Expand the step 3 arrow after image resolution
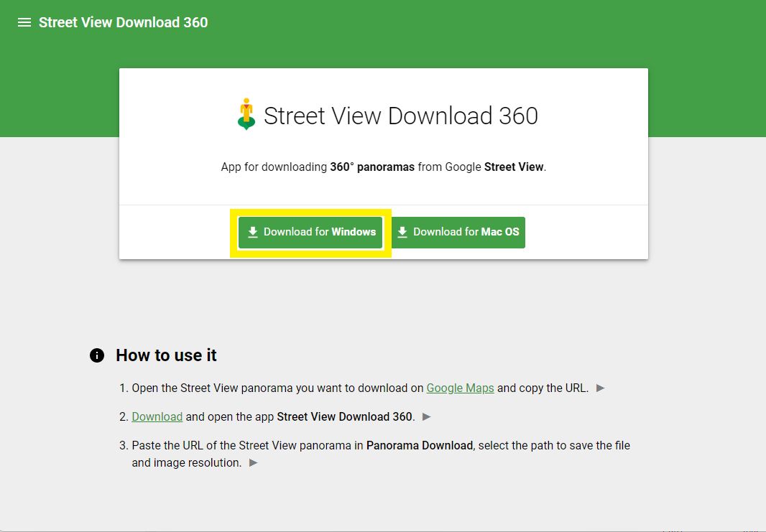Image resolution: width=766 pixels, height=532 pixels. click(253, 463)
